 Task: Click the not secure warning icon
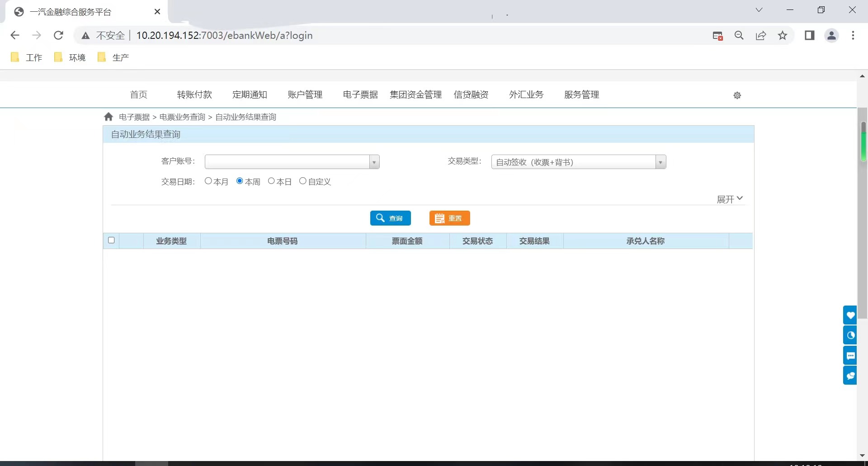click(x=85, y=36)
